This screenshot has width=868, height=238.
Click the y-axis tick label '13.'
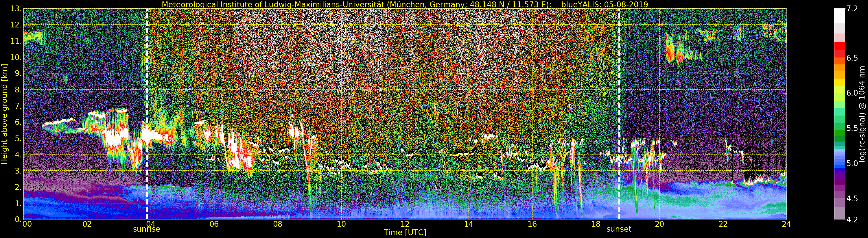click(x=16, y=9)
